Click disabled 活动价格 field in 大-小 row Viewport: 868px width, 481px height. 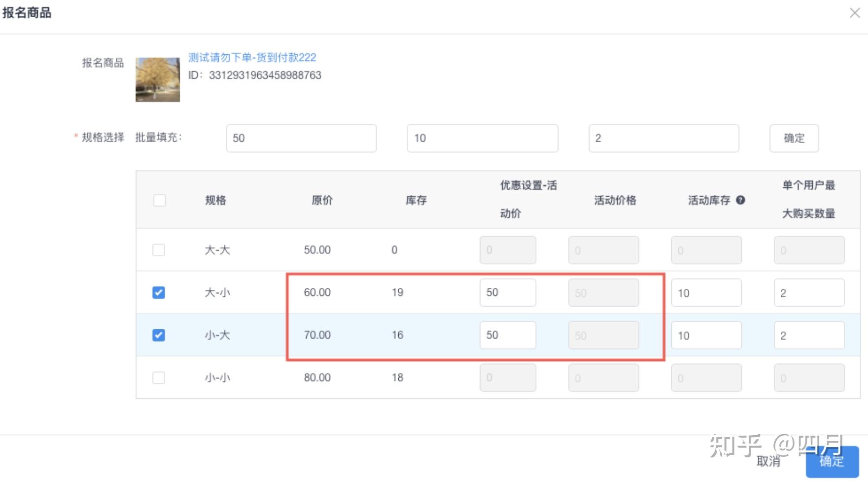point(604,293)
